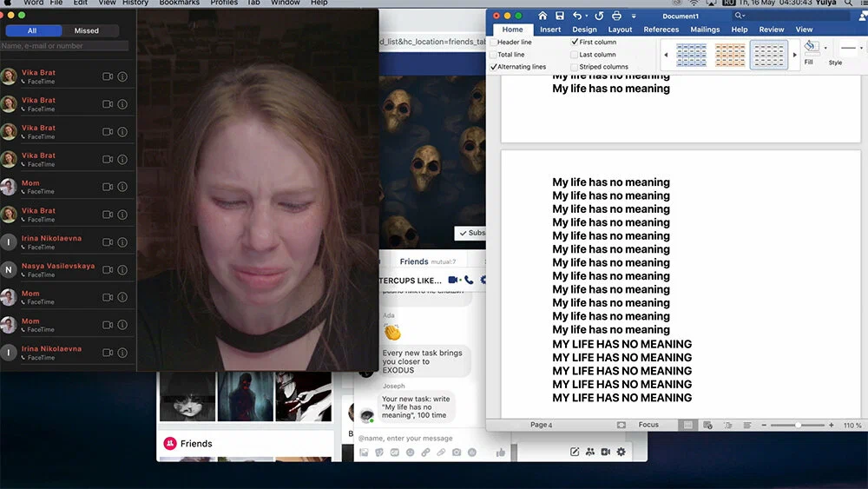Viewport: 868px width, 489px height.
Task: Click the paperclip attachment icon in chat
Action: click(x=441, y=453)
